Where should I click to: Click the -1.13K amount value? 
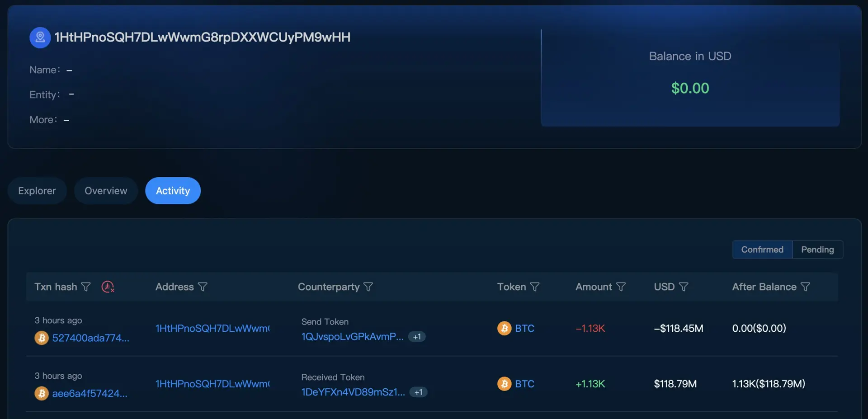tap(590, 329)
